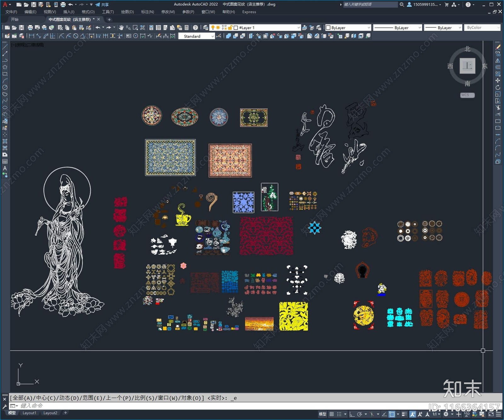Viewport: 504px width, 420px height.
Task: Open the status bar customization menu icon
Action: click(499, 414)
